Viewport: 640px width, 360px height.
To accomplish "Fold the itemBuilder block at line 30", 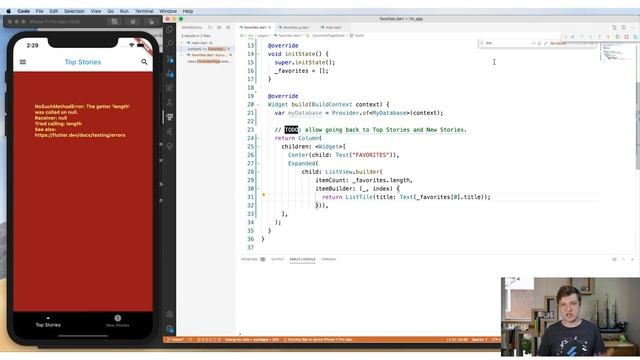I will pyautogui.click(x=258, y=189).
